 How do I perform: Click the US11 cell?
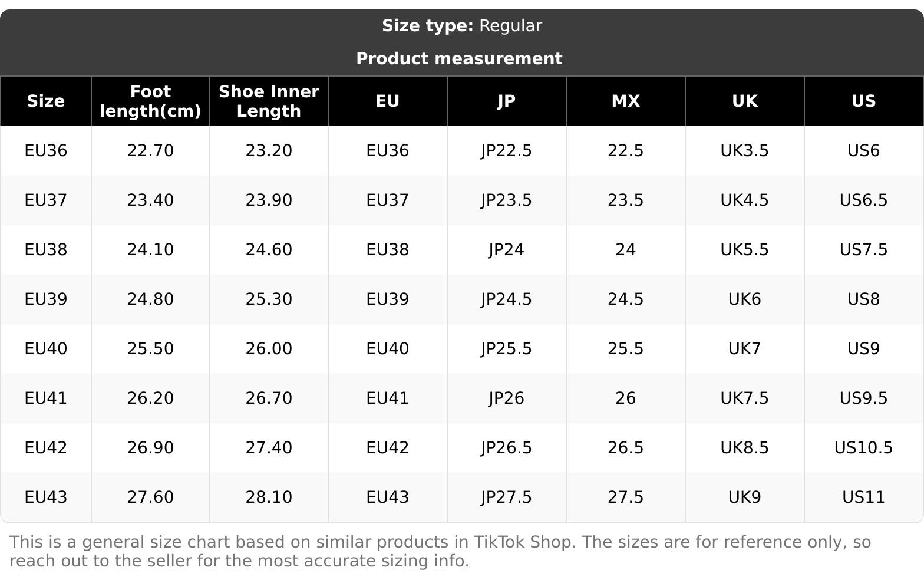click(x=863, y=497)
